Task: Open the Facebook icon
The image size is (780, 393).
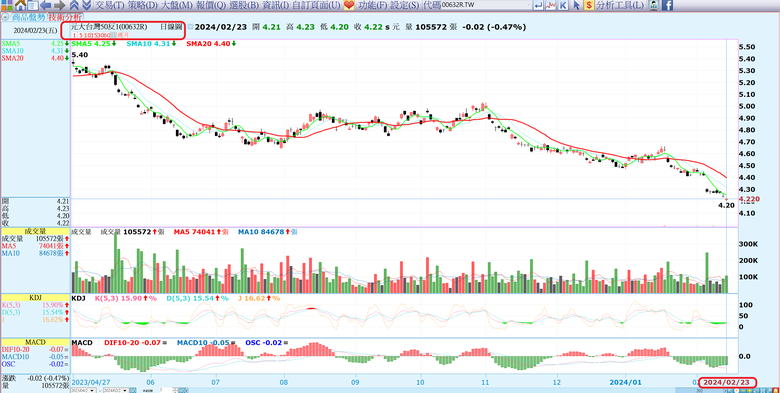Action: (667, 5)
